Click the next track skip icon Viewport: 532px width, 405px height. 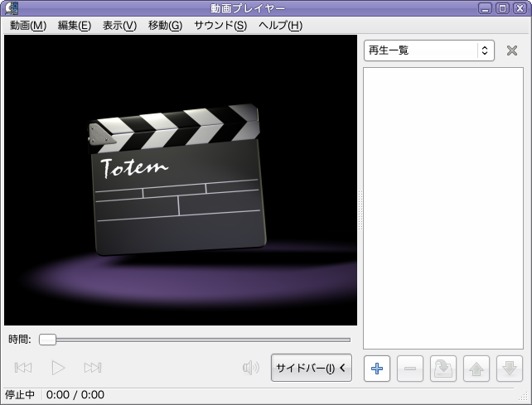tap(93, 368)
